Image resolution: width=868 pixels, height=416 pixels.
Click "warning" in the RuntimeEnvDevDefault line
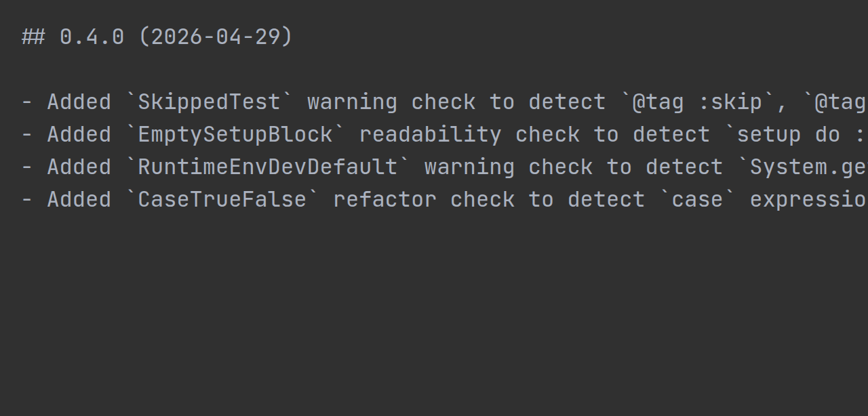(x=469, y=167)
